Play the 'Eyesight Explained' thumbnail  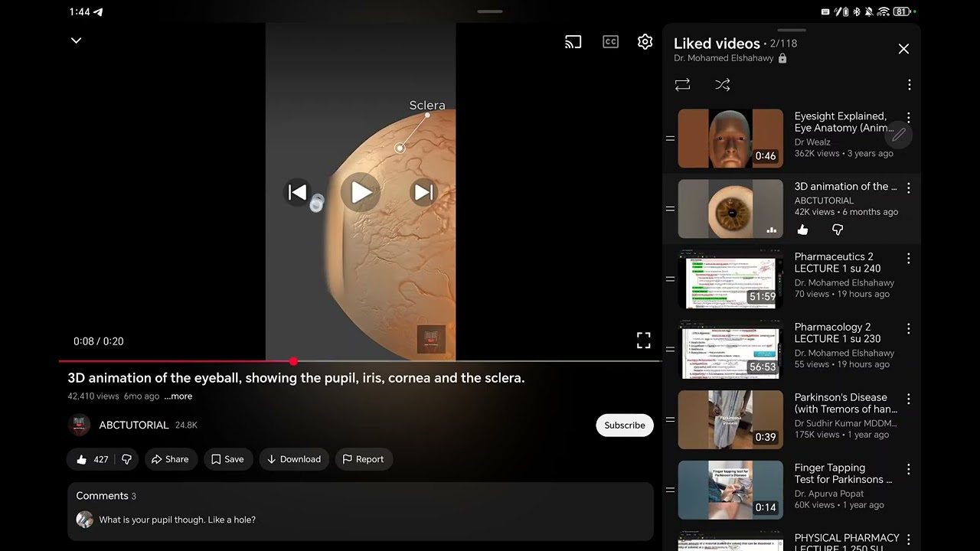tap(730, 139)
